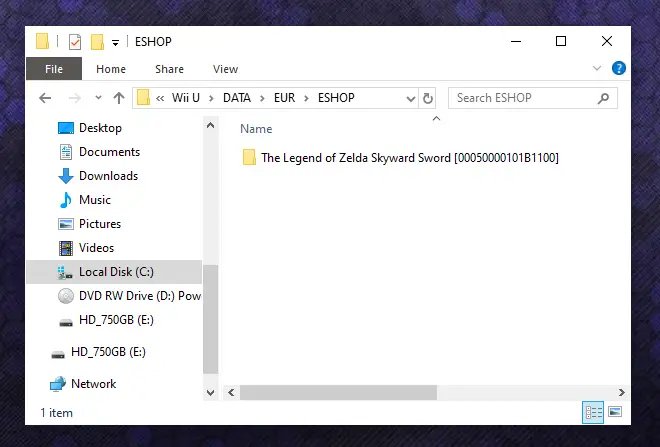Expand the ribbon with the chevron

point(596,68)
